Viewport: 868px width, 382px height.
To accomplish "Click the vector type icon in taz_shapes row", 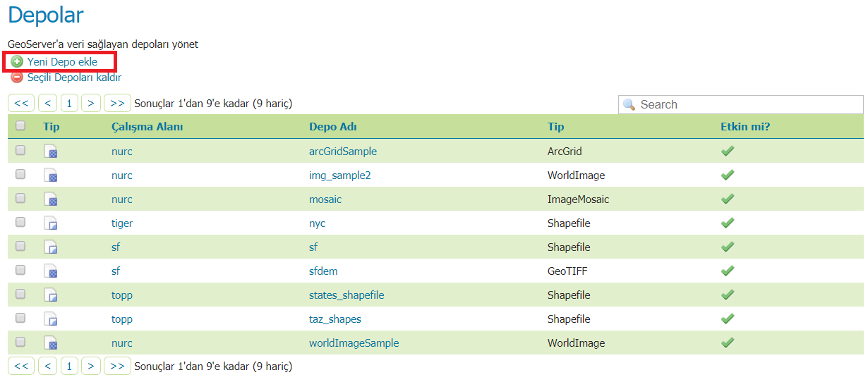I will [51, 319].
